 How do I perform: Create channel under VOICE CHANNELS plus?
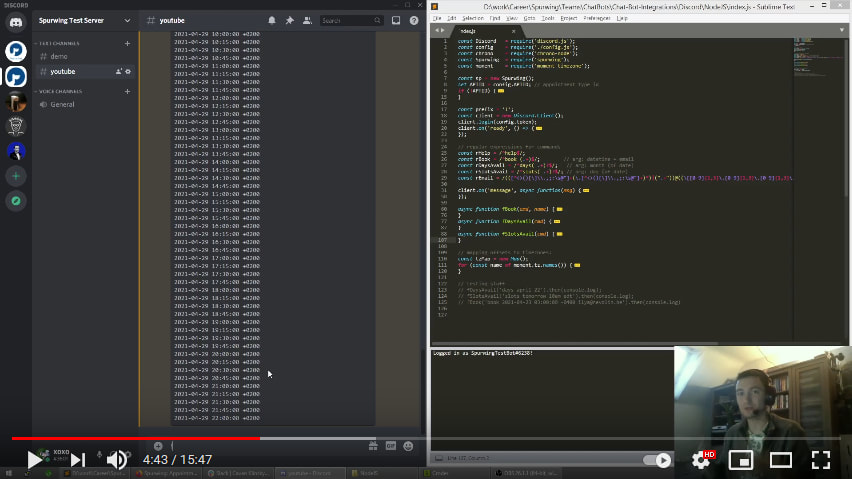pyautogui.click(x=127, y=91)
